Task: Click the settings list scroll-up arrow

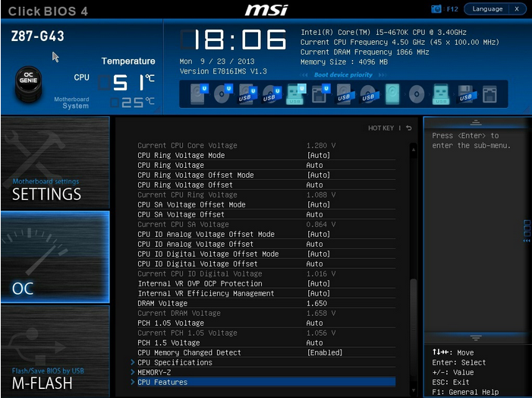Action: point(414,150)
